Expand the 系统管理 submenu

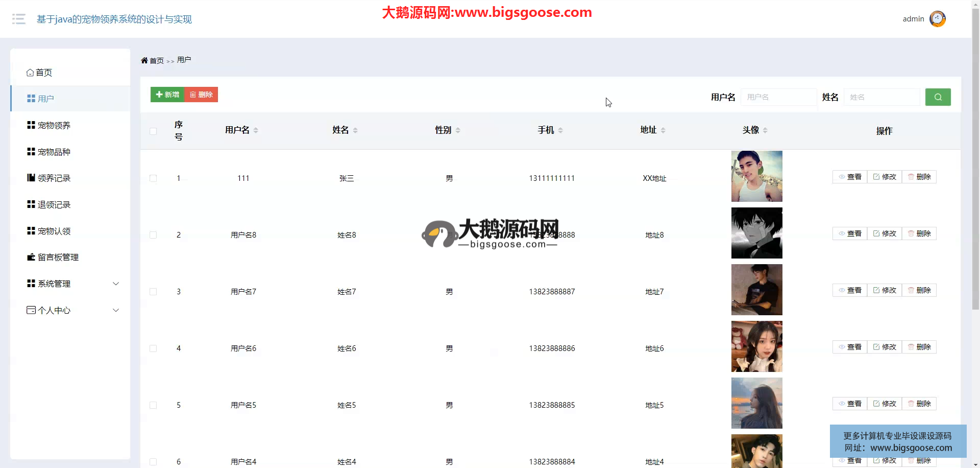116,284
